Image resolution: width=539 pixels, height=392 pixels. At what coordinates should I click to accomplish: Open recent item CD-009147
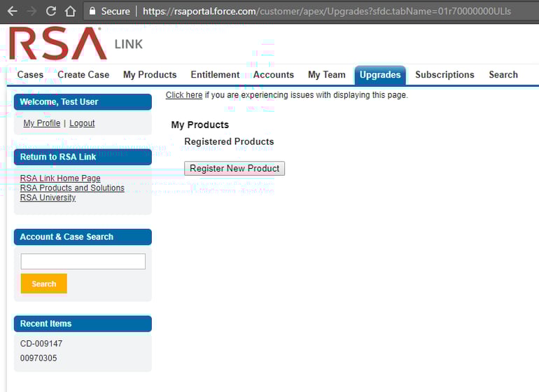[x=41, y=344]
